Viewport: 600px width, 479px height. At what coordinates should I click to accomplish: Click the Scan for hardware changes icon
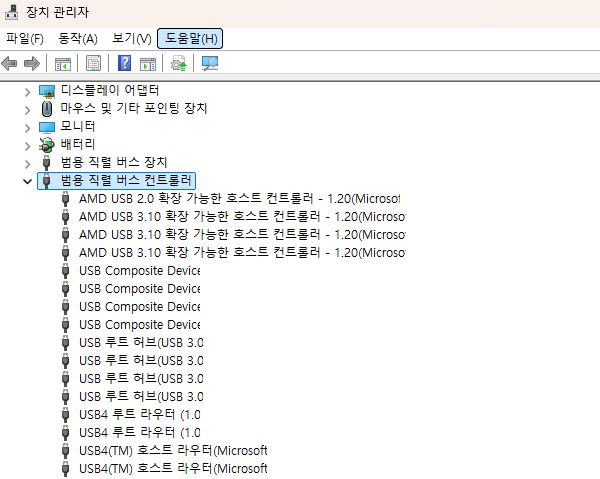[210, 63]
